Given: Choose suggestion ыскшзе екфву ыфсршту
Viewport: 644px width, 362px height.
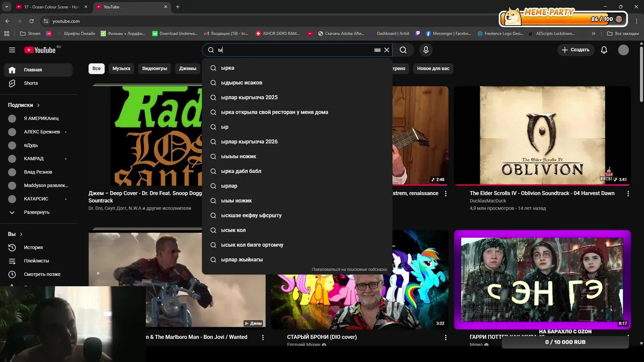Looking at the screenshot, I should (297, 215).
